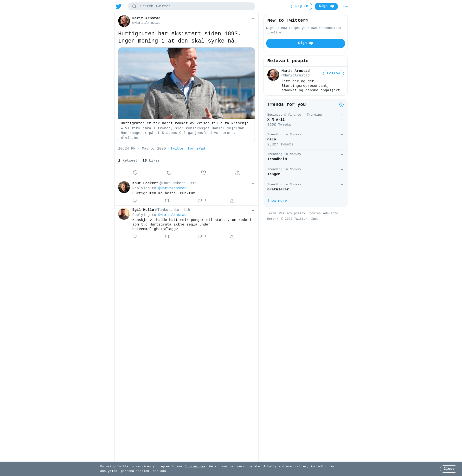Like Knut Lockert's reply
This screenshot has height=476, width=462.
tap(200, 200)
